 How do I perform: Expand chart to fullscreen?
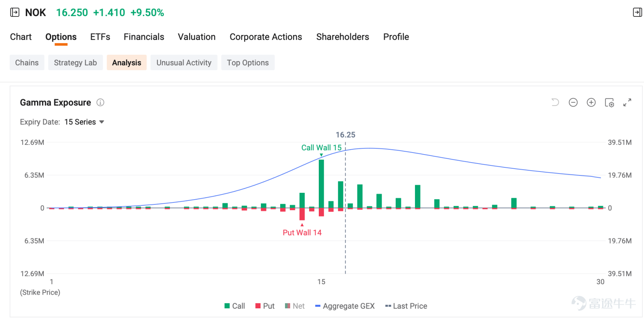[627, 103]
